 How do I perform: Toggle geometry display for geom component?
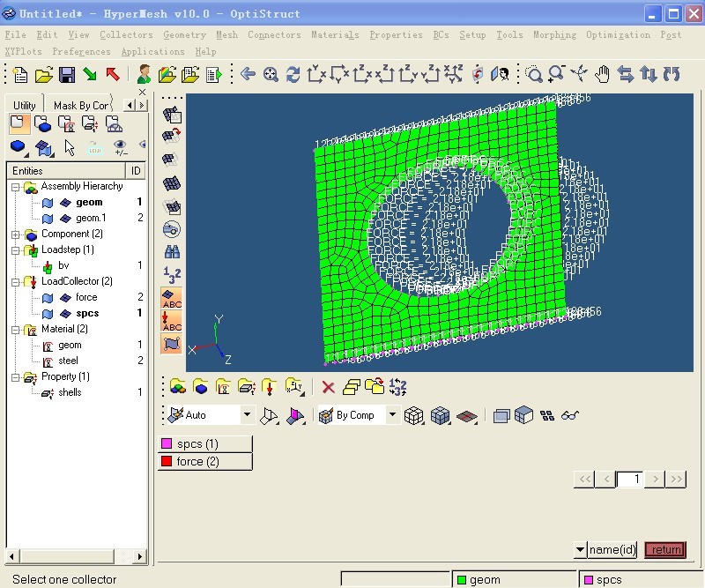pos(48,203)
